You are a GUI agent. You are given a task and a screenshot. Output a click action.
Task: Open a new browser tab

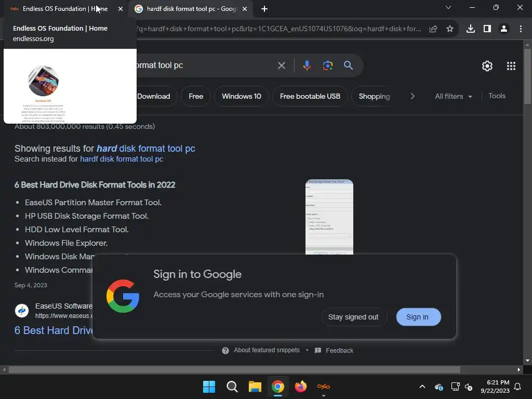[x=264, y=9]
